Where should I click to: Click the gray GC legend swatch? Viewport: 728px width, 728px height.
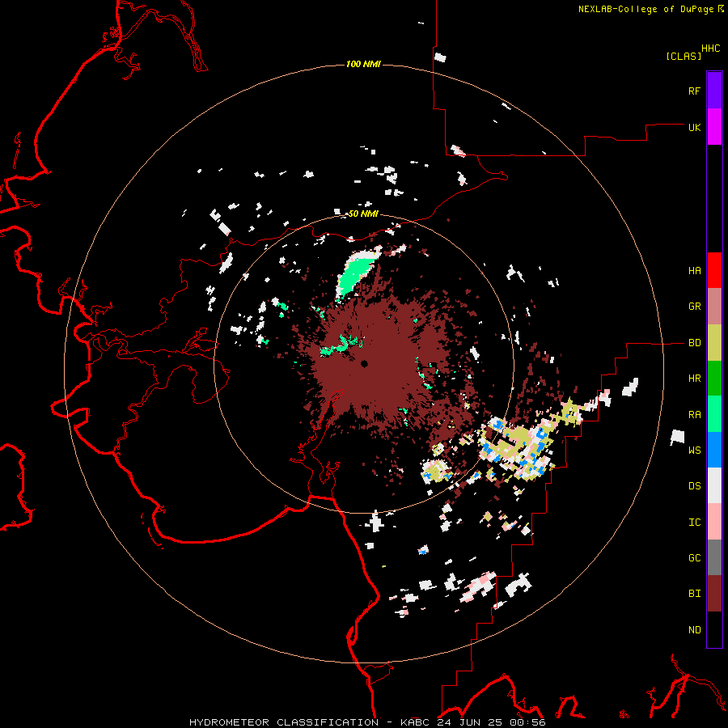tap(714, 557)
